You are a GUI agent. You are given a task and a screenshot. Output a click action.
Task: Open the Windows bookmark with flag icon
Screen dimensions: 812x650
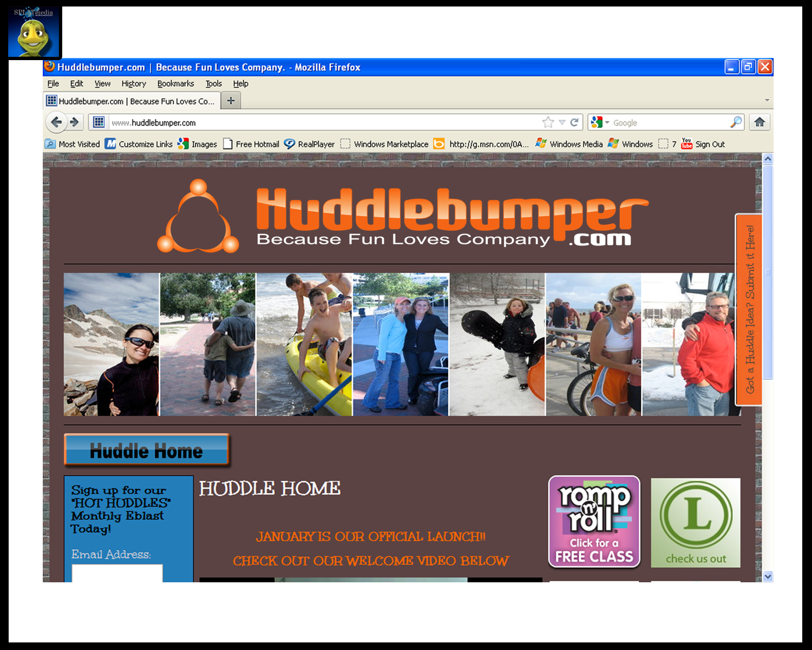coord(631,144)
